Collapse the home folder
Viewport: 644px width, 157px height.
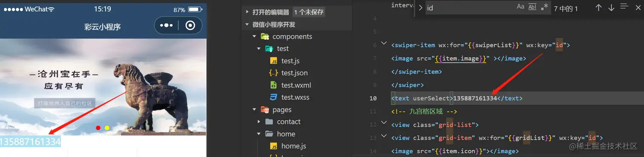pyautogui.click(x=259, y=134)
